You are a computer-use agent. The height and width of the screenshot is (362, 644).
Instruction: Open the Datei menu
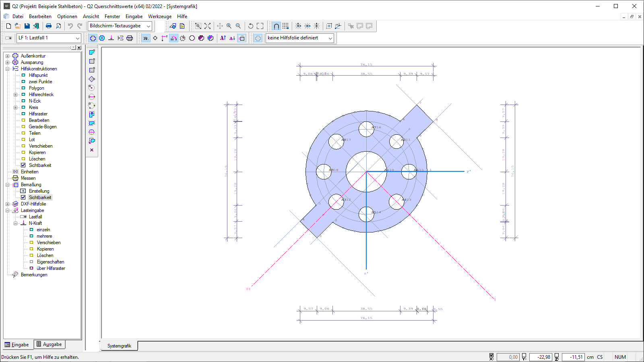[18, 16]
